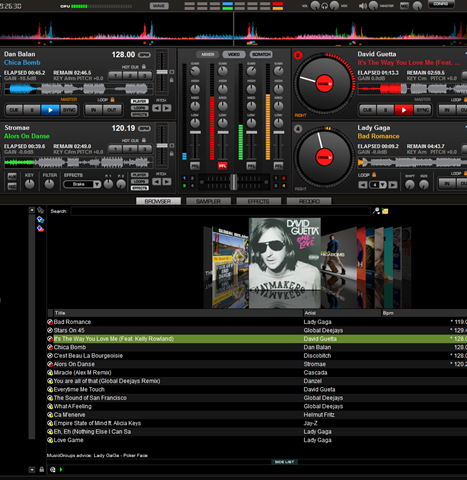Set loop IN on Dan Balan deck
This screenshot has width=467, height=480.
point(94,110)
